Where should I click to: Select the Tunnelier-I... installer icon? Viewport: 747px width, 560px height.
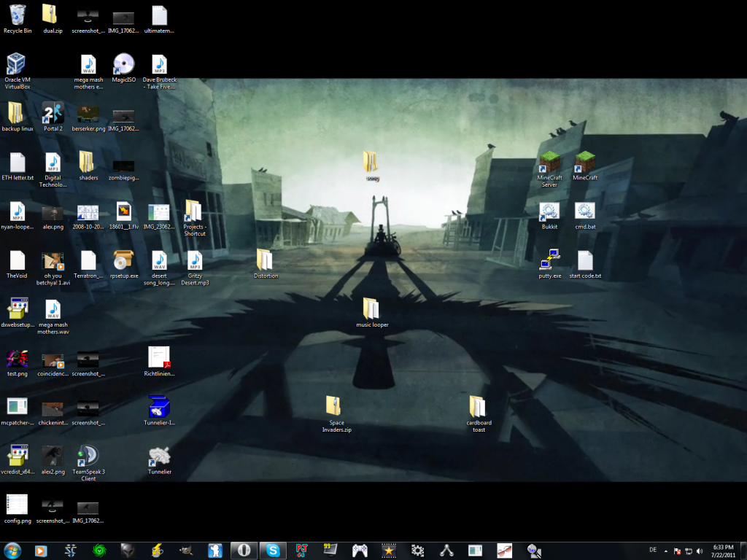coord(159,411)
